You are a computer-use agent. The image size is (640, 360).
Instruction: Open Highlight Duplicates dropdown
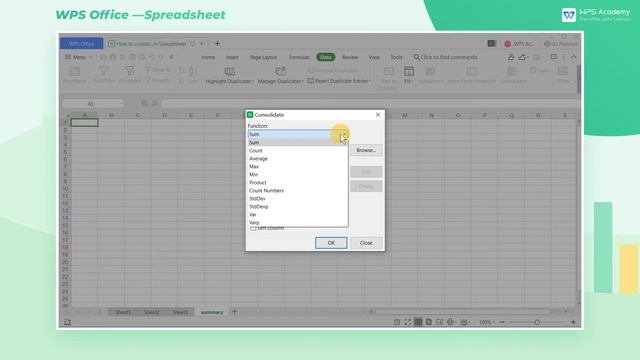229,76
